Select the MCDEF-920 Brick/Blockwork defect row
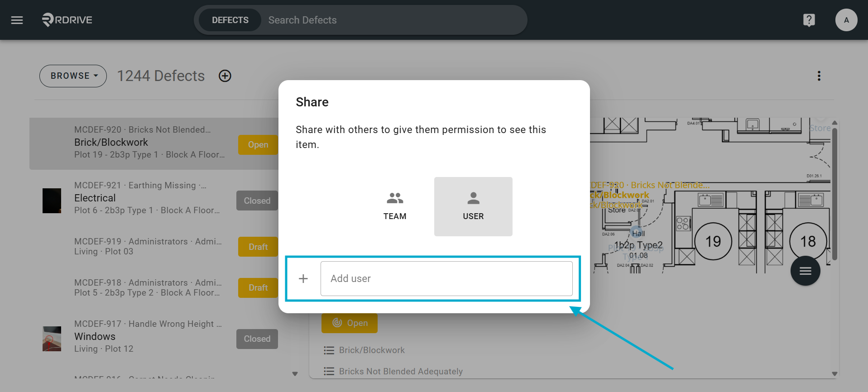This screenshot has width=868, height=392. pos(154,143)
